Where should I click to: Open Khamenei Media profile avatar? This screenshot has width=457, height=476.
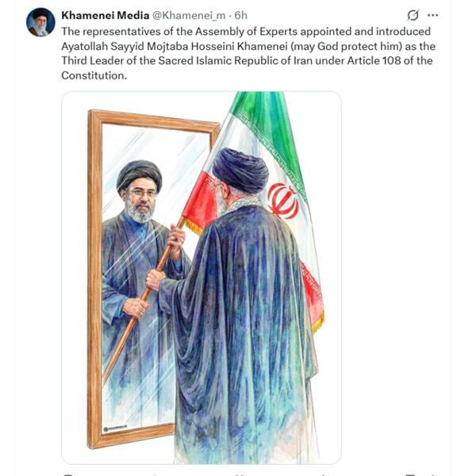pos(40,22)
